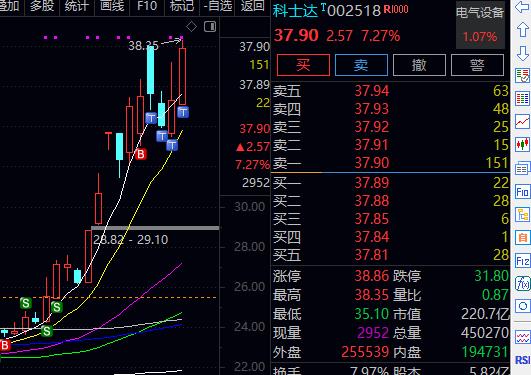Click the down arrow in right sidebar
The image size is (531, 375).
[x=522, y=53]
